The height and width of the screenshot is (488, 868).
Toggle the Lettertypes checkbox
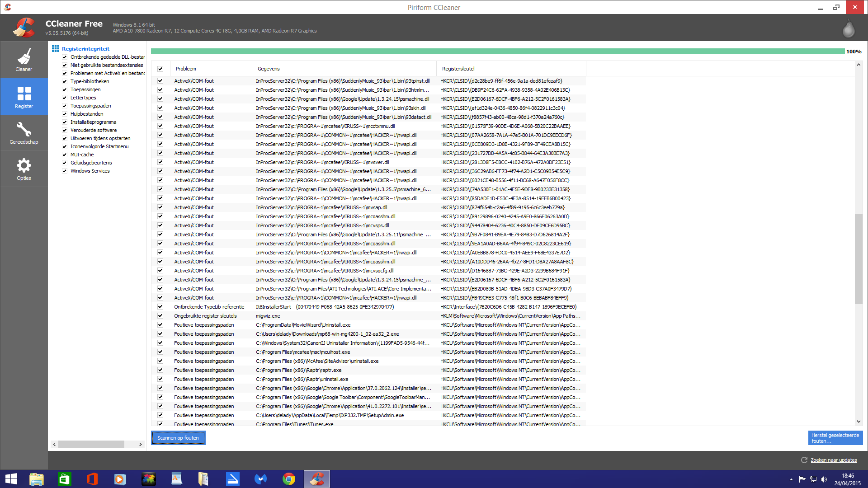65,98
